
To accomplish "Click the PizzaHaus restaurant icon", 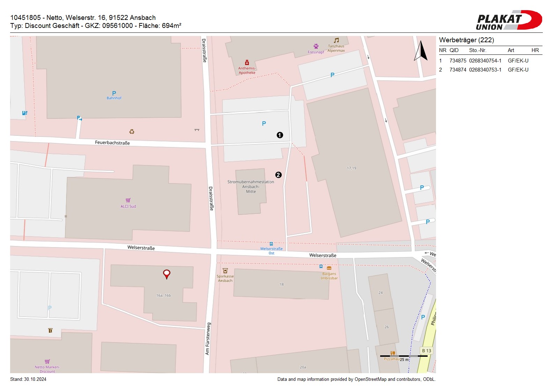I will tap(392, 353).
